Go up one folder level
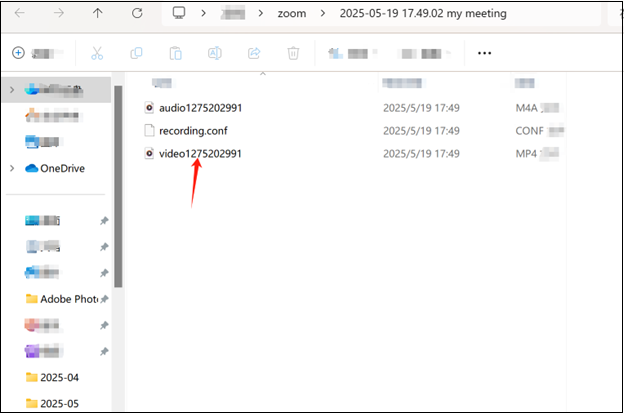Screen dimensions: 624x413 point(98,13)
